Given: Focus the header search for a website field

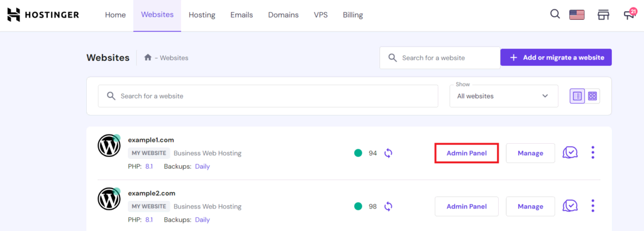Looking at the screenshot, I should tap(440, 58).
